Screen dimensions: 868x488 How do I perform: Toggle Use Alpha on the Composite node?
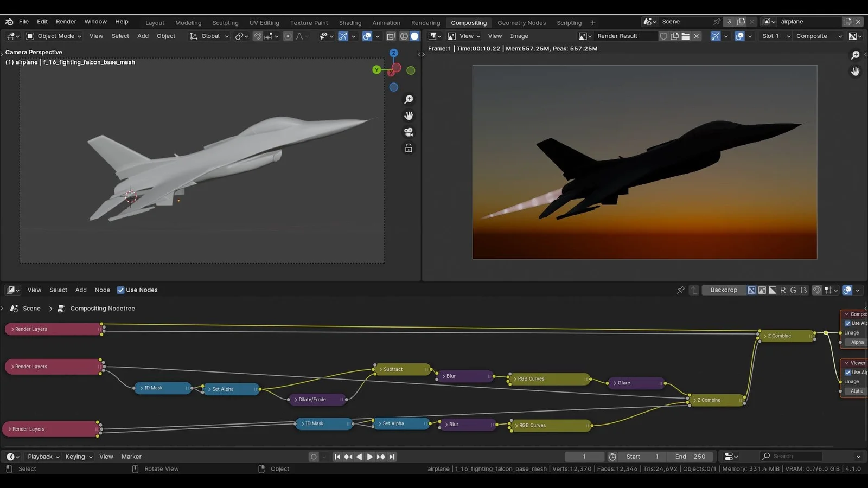848,323
